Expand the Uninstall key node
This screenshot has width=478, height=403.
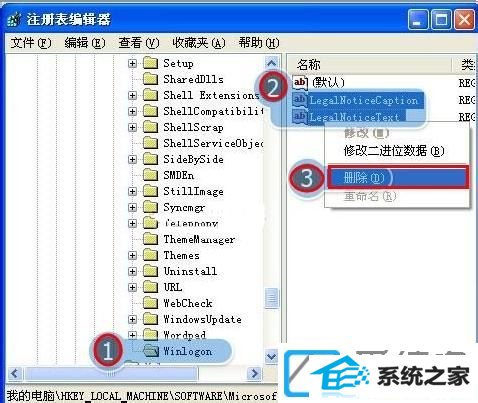pos(132,271)
